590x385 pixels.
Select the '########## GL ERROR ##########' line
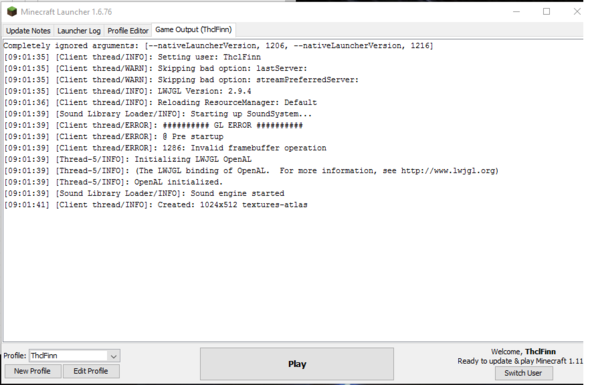point(153,125)
